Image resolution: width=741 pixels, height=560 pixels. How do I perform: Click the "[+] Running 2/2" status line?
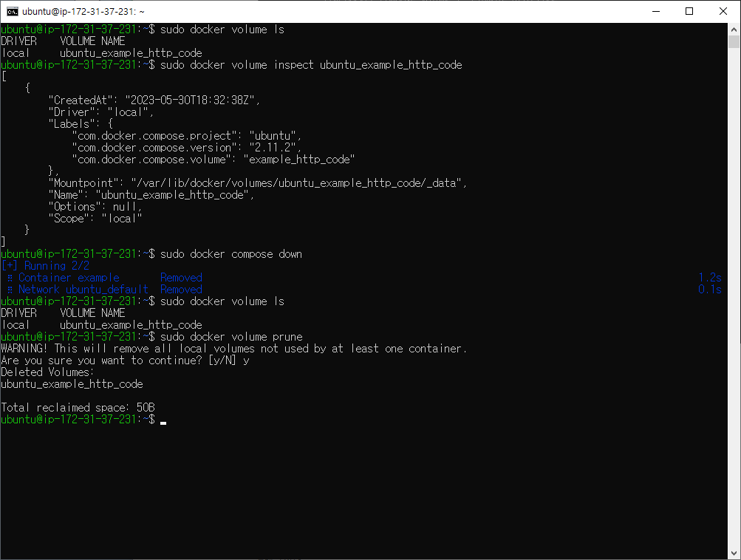[45, 265]
